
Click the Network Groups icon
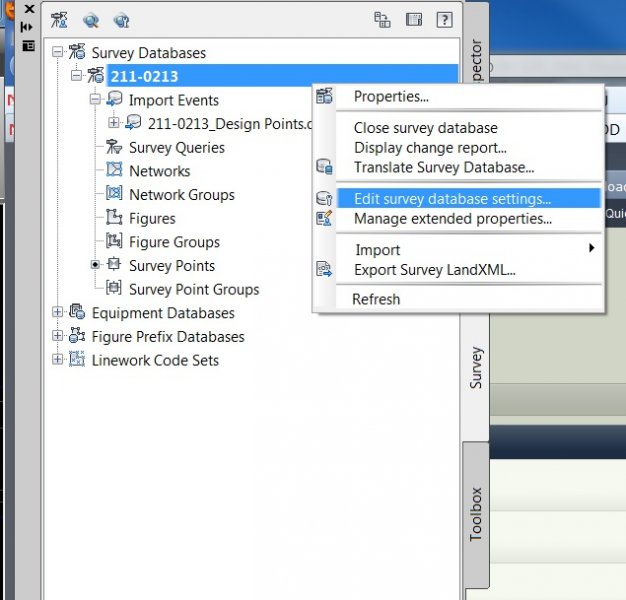[x=113, y=195]
